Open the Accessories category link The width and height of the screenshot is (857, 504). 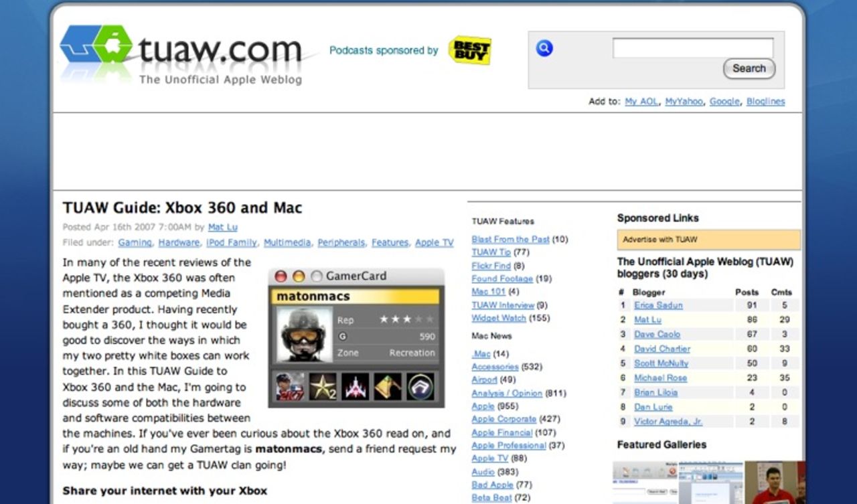pos(495,367)
